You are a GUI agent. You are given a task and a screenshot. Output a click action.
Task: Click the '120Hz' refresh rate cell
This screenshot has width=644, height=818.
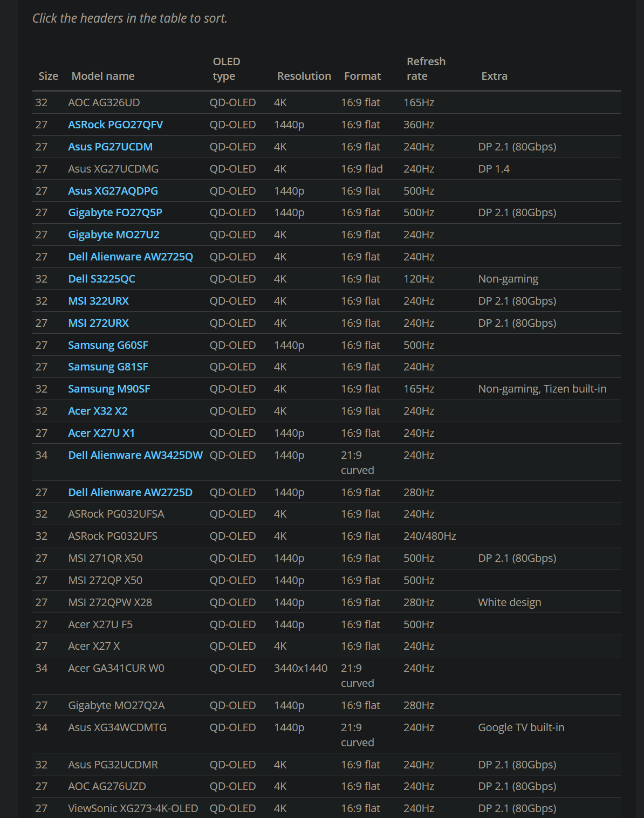pyautogui.click(x=419, y=279)
